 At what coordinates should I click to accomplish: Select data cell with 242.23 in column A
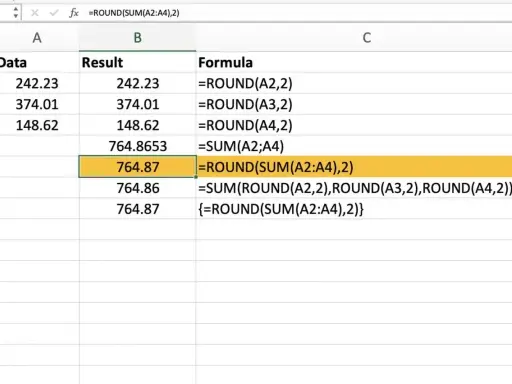[x=39, y=83]
